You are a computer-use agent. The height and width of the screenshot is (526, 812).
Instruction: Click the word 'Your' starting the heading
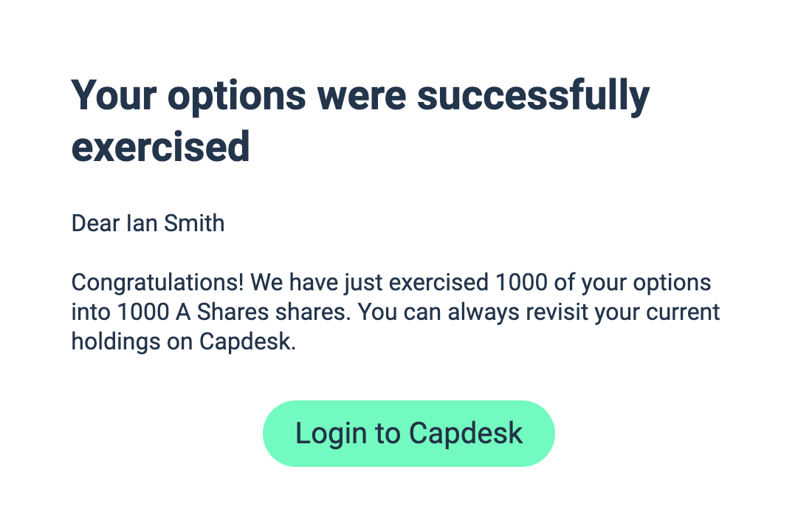[x=114, y=95]
